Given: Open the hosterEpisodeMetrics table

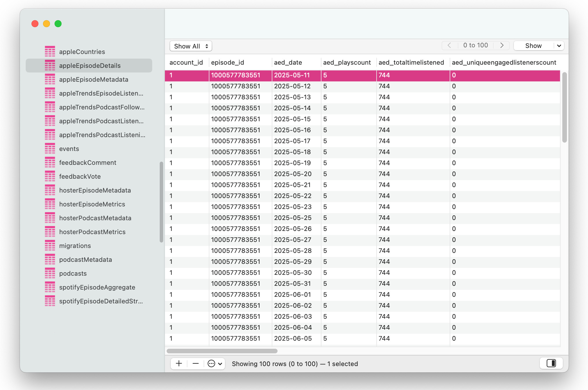Looking at the screenshot, I should (92, 204).
